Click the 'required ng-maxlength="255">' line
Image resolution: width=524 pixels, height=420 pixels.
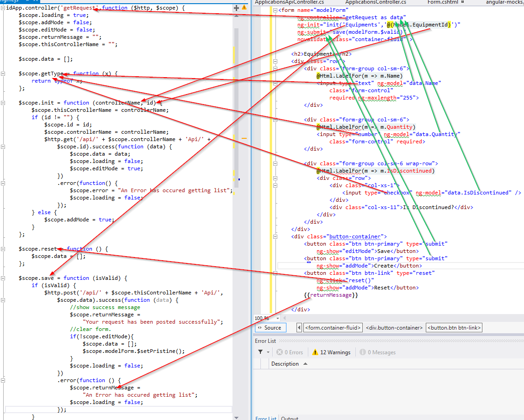click(x=374, y=98)
